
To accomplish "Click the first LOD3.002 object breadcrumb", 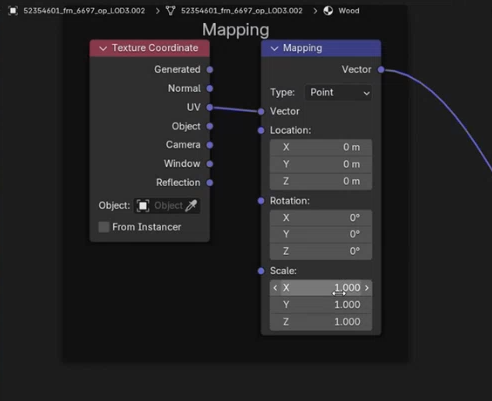I will (x=84, y=11).
